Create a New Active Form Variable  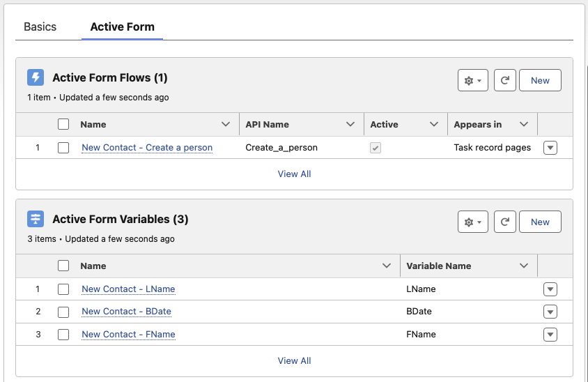coord(540,222)
